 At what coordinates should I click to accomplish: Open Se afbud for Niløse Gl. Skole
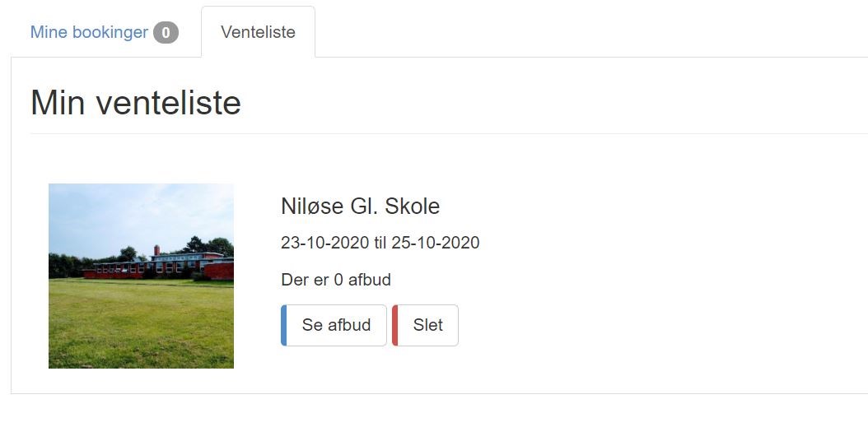click(334, 325)
